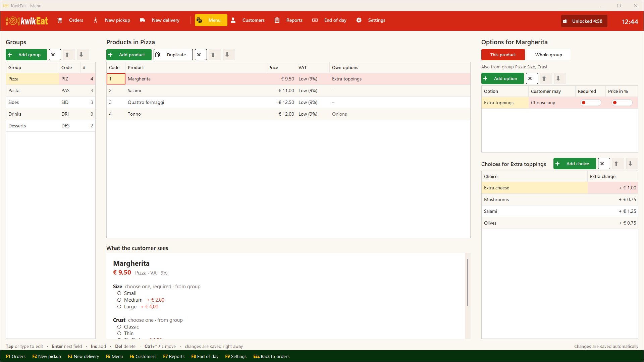Select Classic crust radio in preview

coord(119,327)
